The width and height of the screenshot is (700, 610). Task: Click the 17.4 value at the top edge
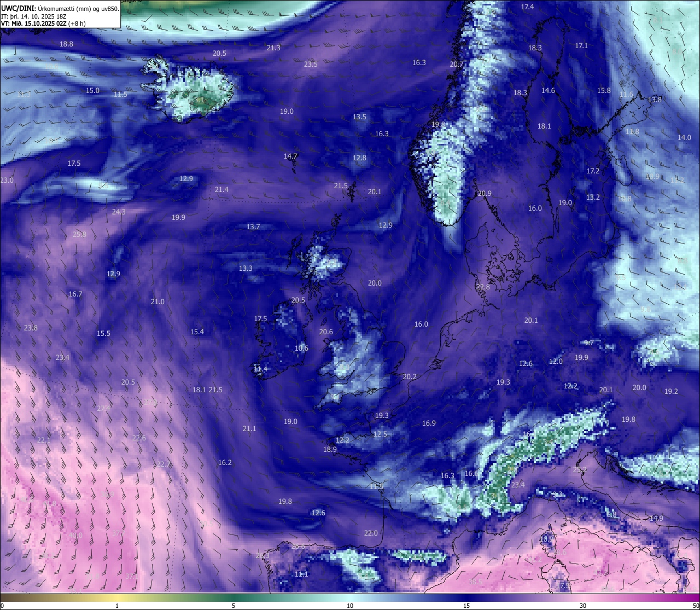coord(527,7)
